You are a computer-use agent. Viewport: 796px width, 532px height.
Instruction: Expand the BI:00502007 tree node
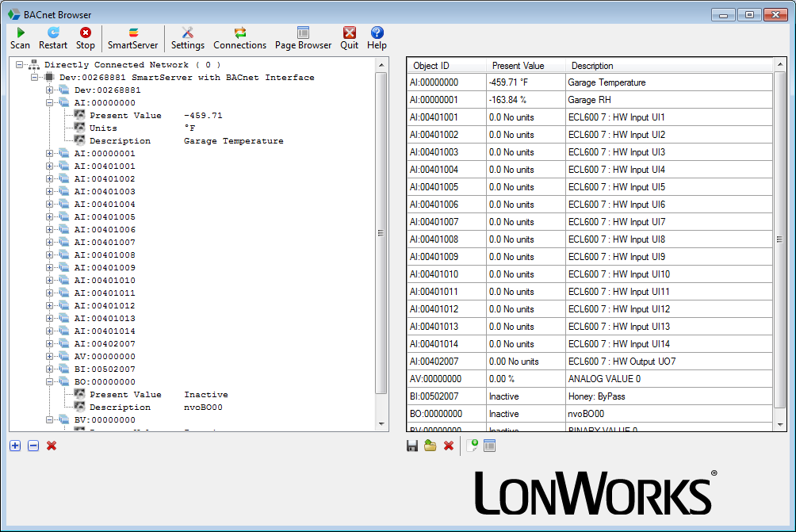[x=49, y=369]
